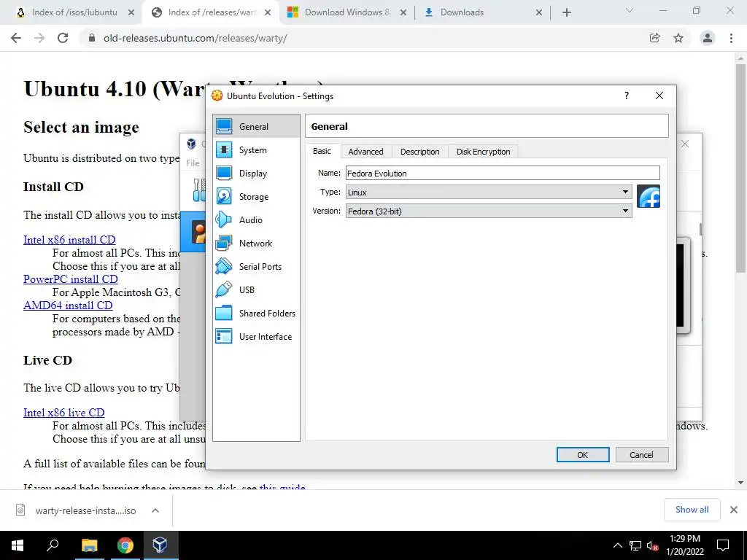Open the Intel x86 install CD link

coord(69,240)
